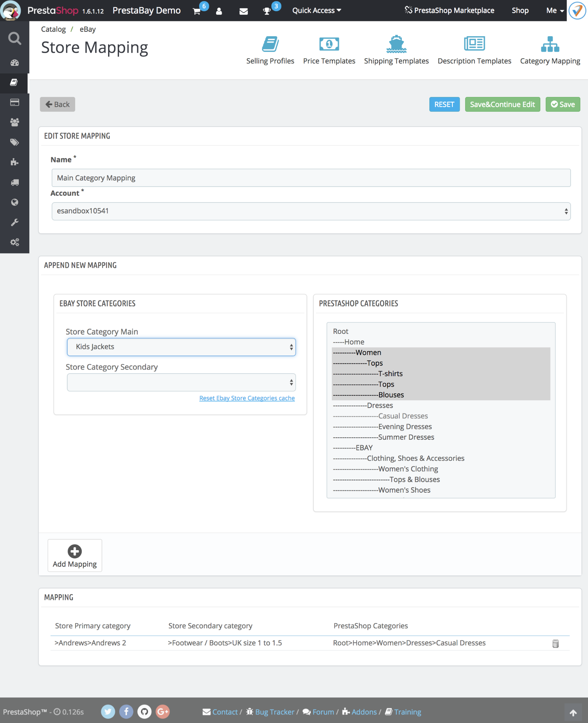Open the Account dropdown showing esandbox10541
This screenshot has width=588, height=723.
tap(311, 211)
